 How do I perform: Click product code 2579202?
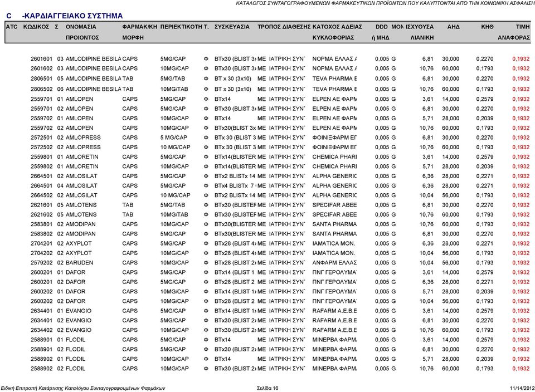(x=42, y=263)
